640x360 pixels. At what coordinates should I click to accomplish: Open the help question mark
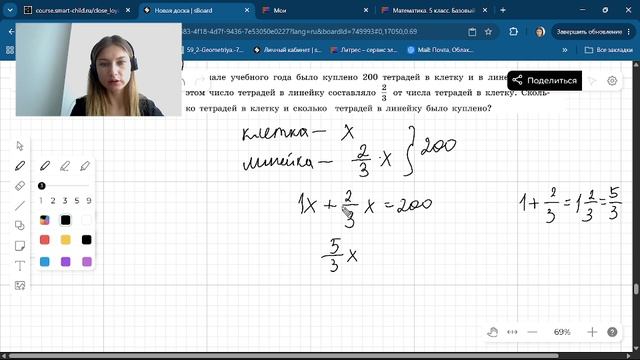(x=612, y=332)
